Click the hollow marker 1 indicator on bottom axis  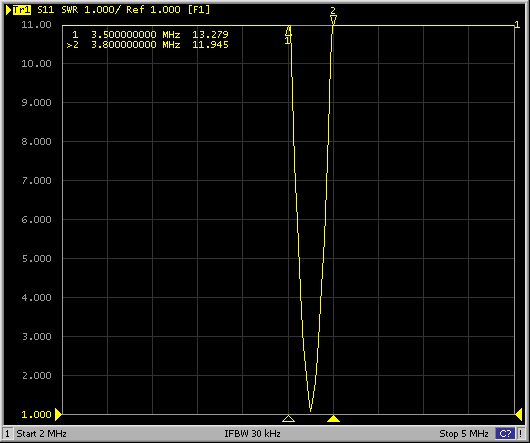288,419
